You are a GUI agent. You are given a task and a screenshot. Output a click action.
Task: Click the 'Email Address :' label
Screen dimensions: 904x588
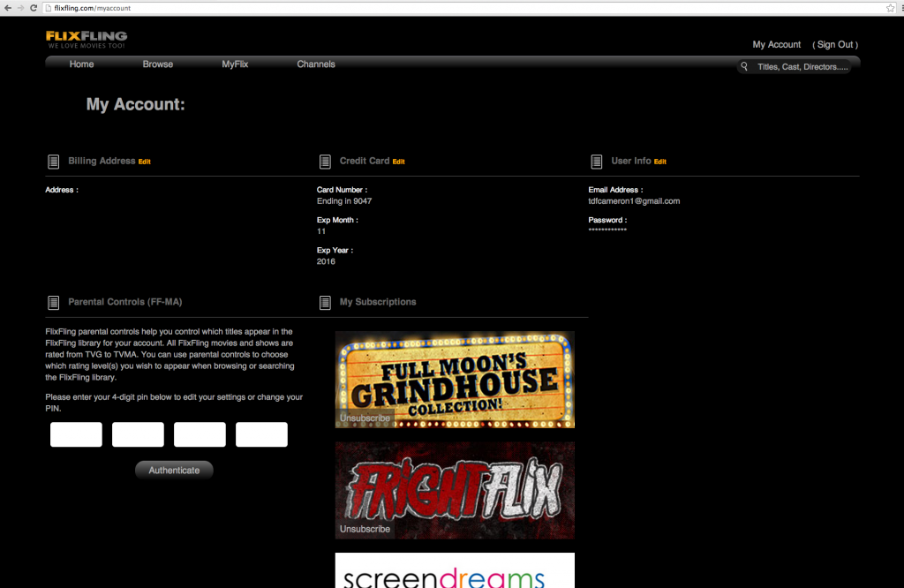click(615, 190)
